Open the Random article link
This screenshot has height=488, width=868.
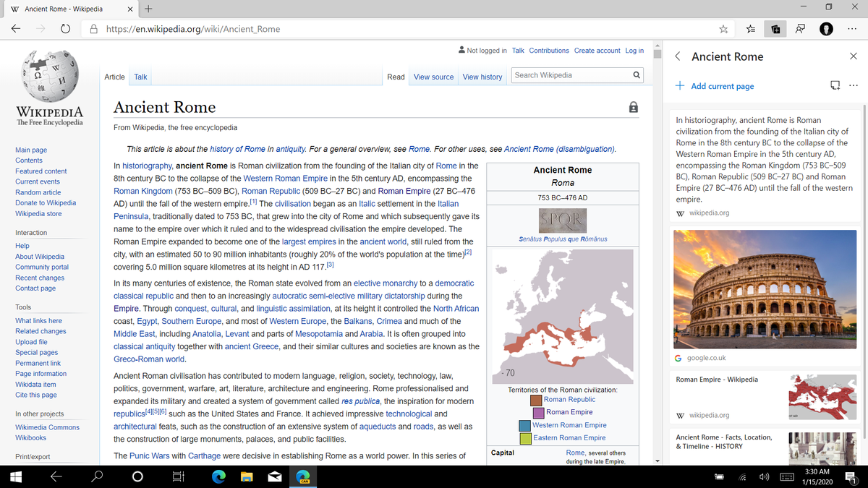click(38, 192)
